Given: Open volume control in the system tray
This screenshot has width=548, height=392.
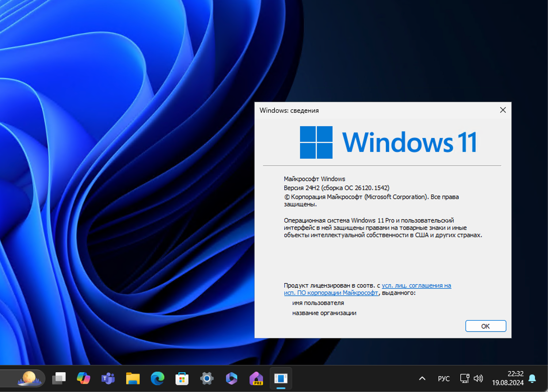Looking at the screenshot, I should (479, 378).
